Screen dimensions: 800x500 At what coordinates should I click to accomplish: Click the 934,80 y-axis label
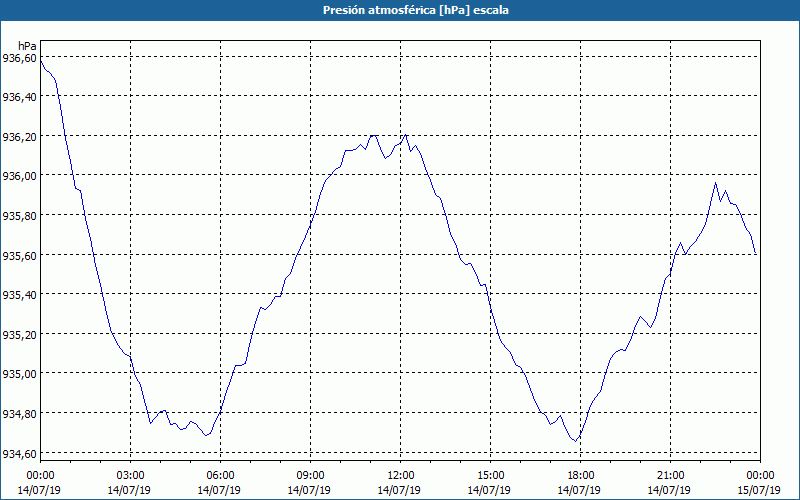click(x=19, y=414)
